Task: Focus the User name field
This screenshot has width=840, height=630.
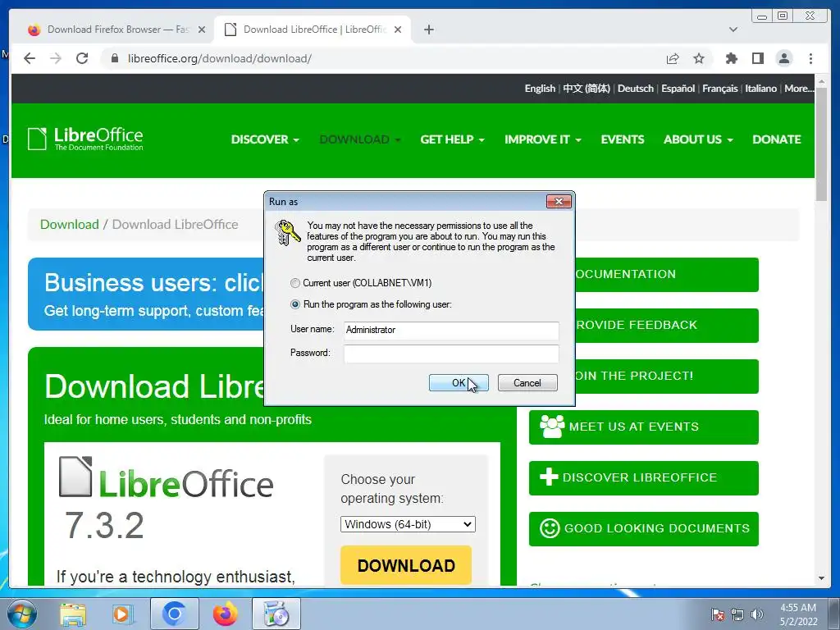Action: (451, 330)
